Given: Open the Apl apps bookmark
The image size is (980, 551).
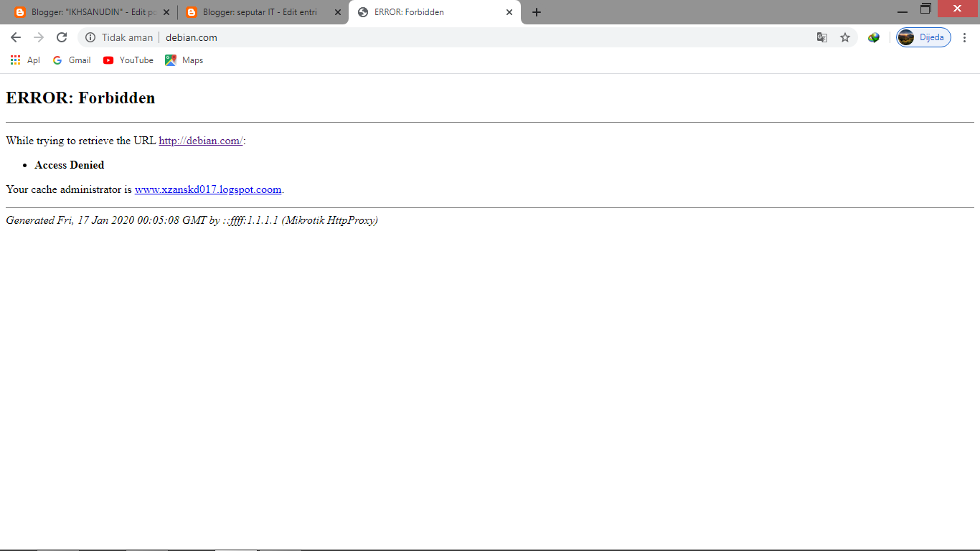Looking at the screenshot, I should (25, 60).
